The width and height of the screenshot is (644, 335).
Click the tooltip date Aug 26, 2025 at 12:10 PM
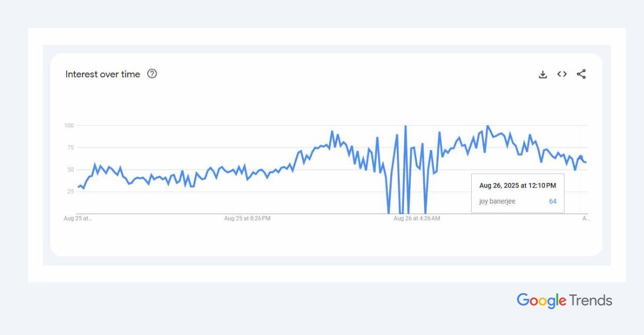(518, 186)
